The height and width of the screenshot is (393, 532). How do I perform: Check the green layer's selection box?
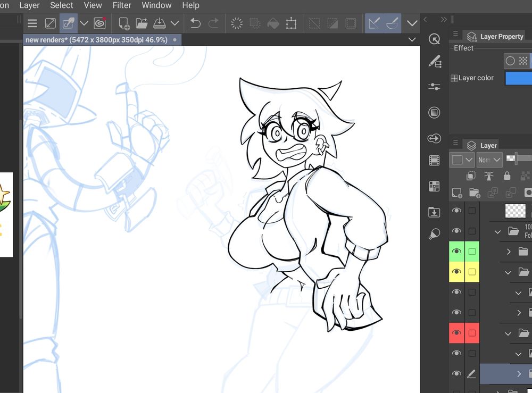(x=472, y=251)
